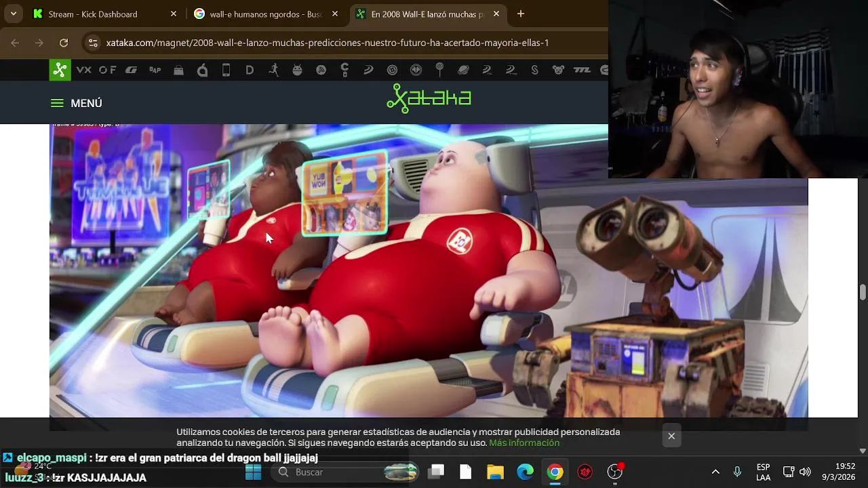Open the VX site icon in network bar

point(84,70)
